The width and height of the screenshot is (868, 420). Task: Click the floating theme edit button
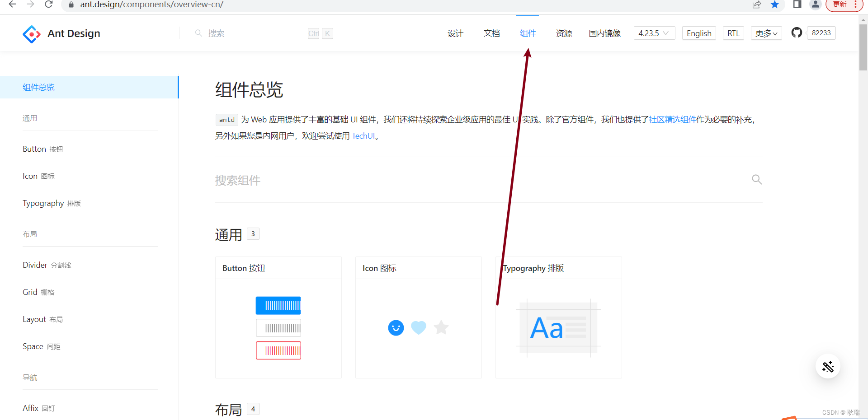[828, 366]
